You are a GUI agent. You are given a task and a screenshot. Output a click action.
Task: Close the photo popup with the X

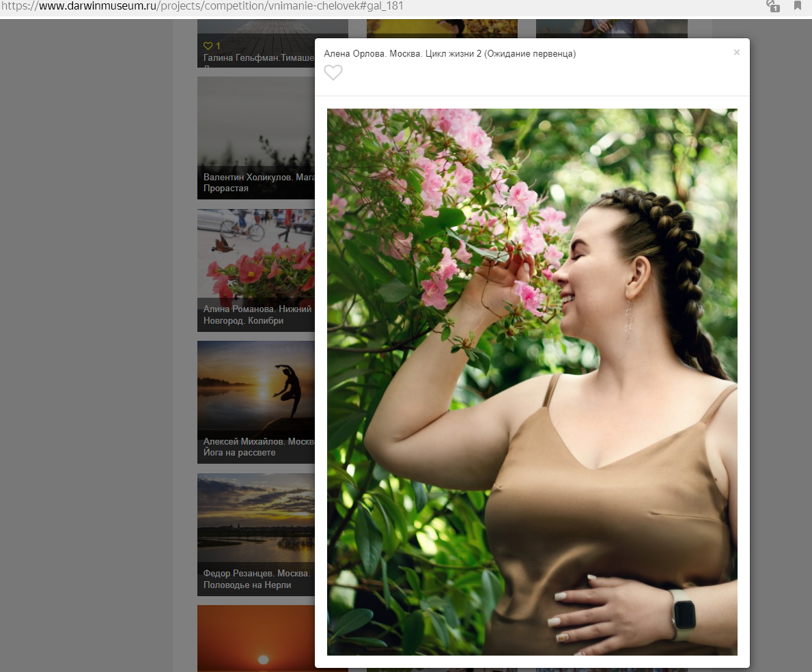click(x=736, y=53)
